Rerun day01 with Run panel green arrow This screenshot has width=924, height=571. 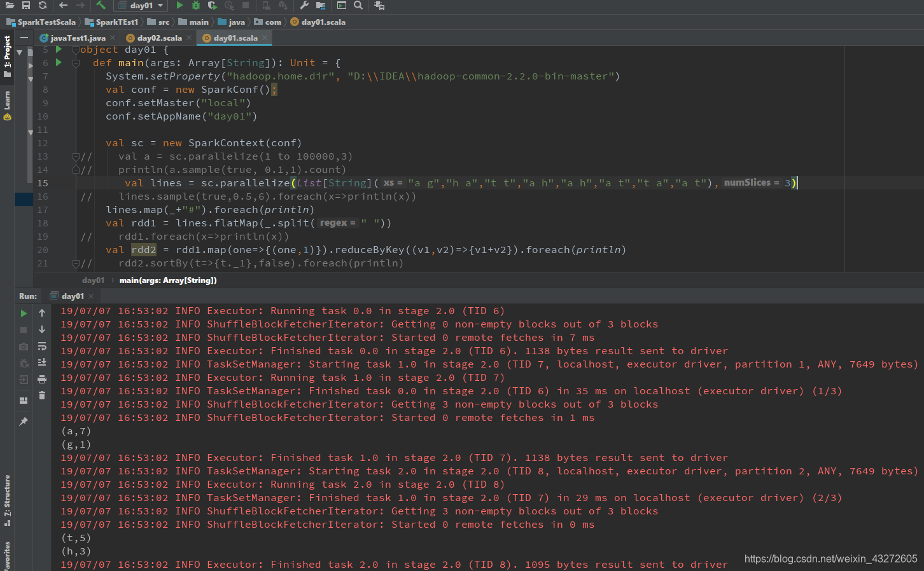24,313
